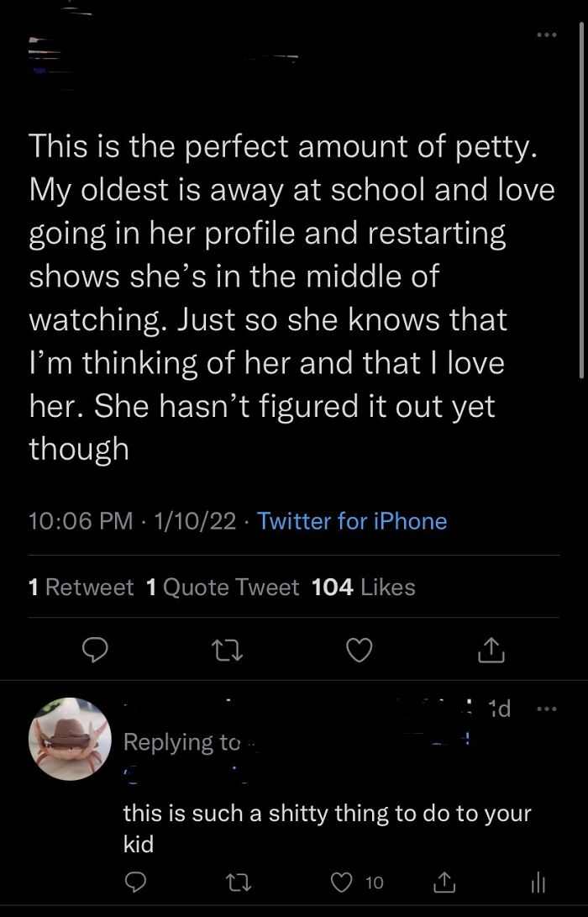Retweet the reply using its retweet icon

[239, 882]
